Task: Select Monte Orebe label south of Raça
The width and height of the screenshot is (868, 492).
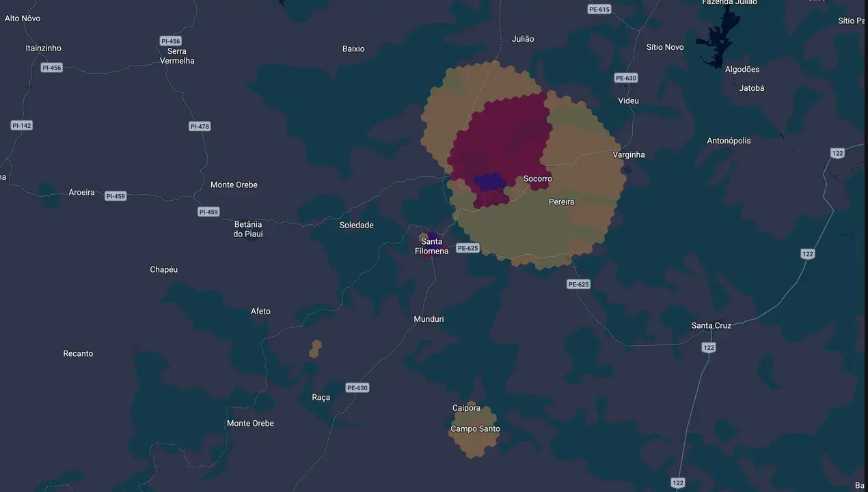Action: coord(250,424)
